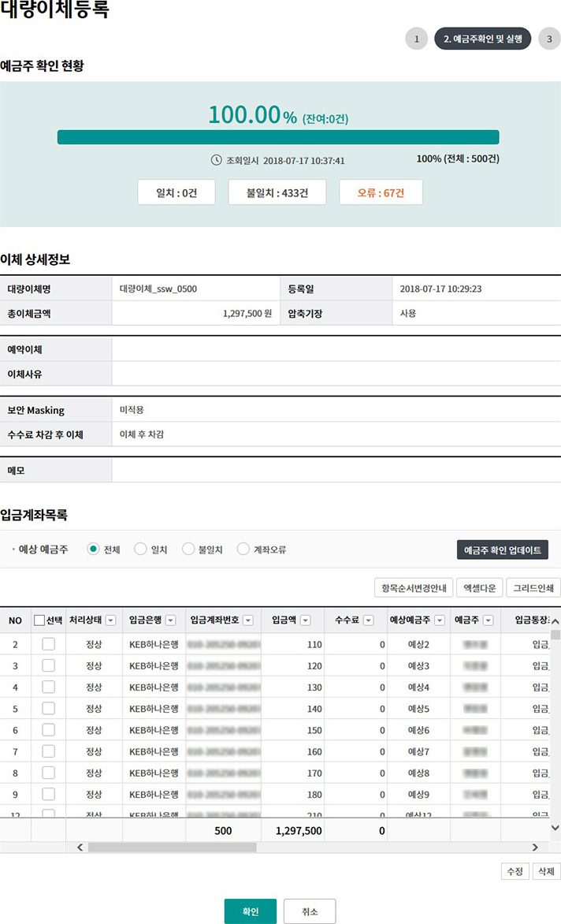Go to step 1 in the wizard

click(416, 39)
